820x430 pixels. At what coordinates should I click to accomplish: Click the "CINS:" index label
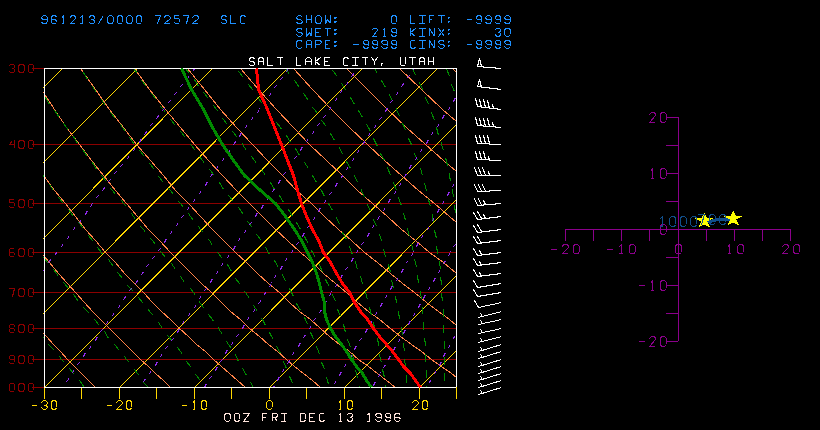click(x=430, y=44)
